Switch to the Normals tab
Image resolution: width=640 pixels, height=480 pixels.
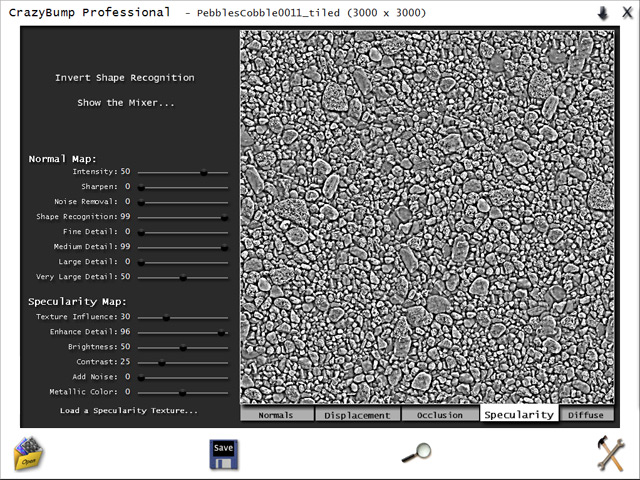pyautogui.click(x=276, y=415)
